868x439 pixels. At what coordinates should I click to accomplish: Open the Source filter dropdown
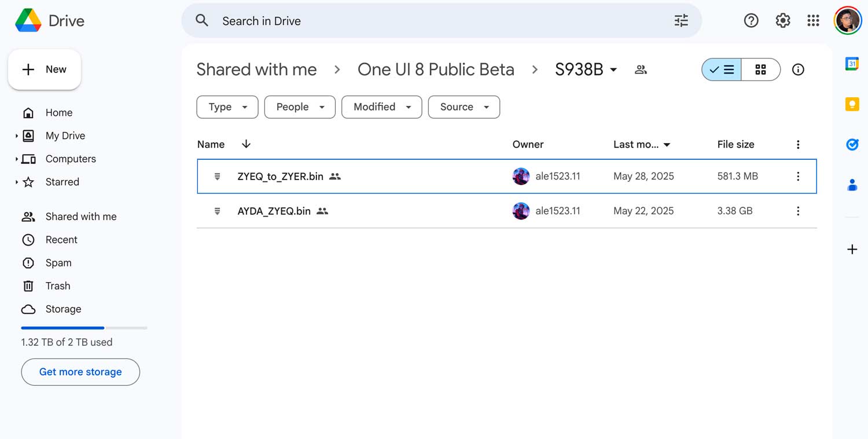464,107
